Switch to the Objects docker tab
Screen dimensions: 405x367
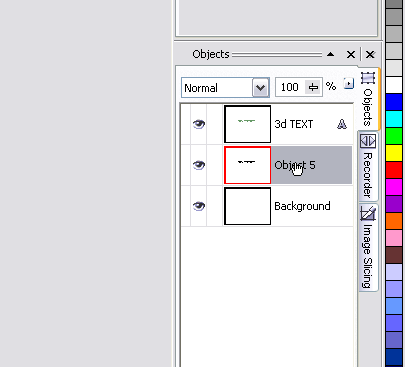click(369, 99)
